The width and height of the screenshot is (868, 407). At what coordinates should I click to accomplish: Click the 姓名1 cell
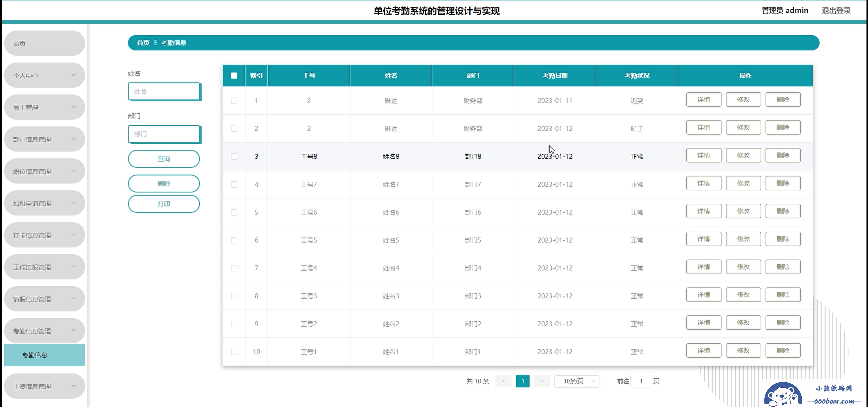tap(391, 352)
